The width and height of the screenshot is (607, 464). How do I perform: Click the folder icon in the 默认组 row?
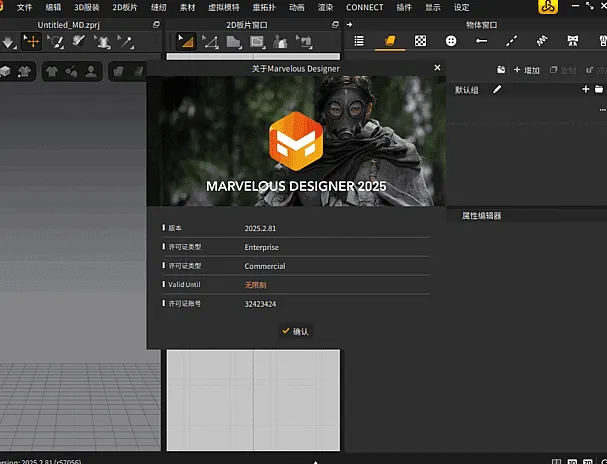[599, 89]
